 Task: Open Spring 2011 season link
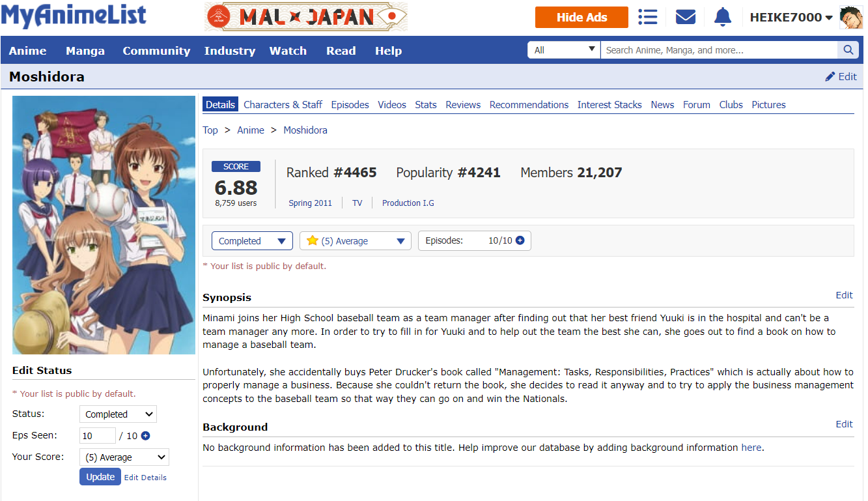tap(310, 203)
